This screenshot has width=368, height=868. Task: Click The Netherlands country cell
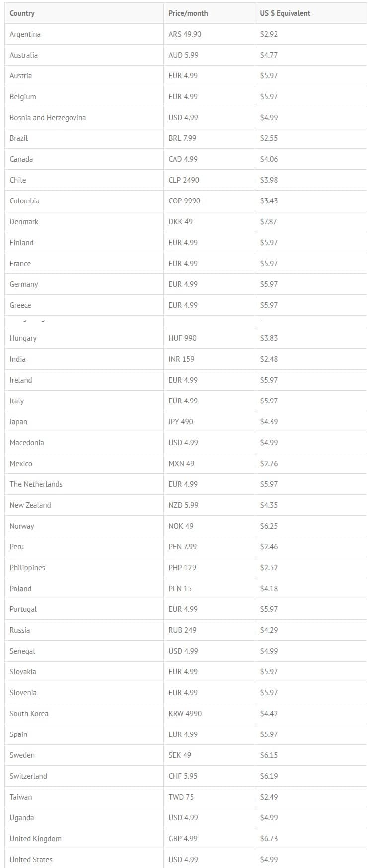(x=84, y=484)
